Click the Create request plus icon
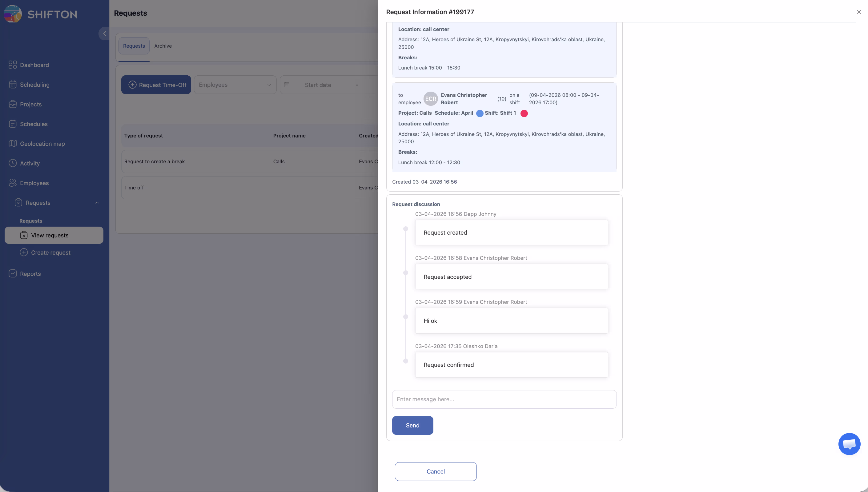Screen dimensions: 868x492 coord(24,252)
